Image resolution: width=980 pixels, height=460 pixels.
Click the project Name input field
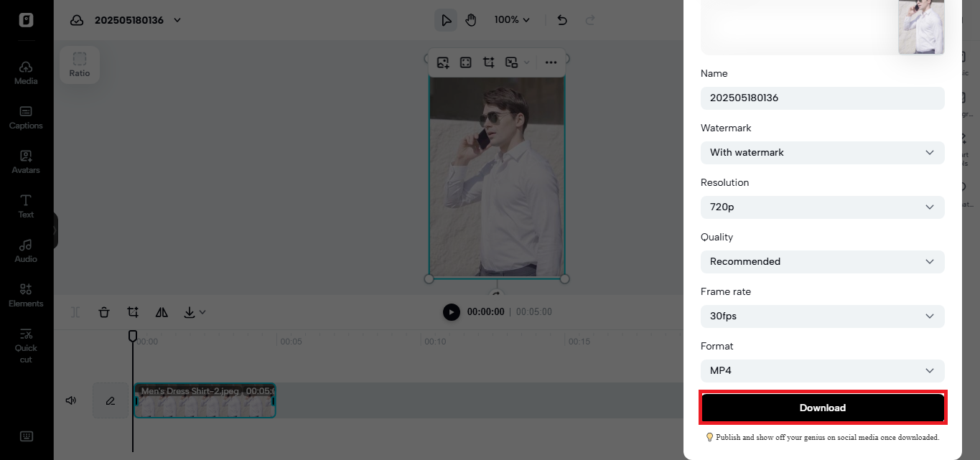click(x=822, y=98)
